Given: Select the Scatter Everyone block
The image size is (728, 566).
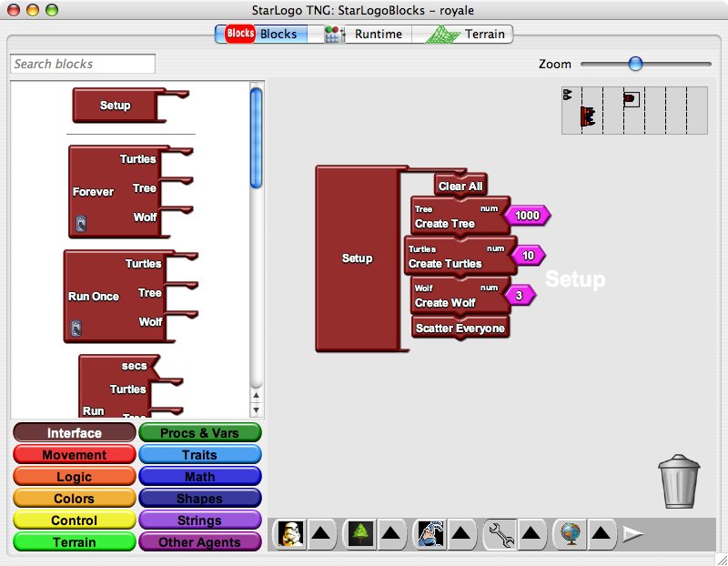Looking at the screenshot, I should click(460, 328).
